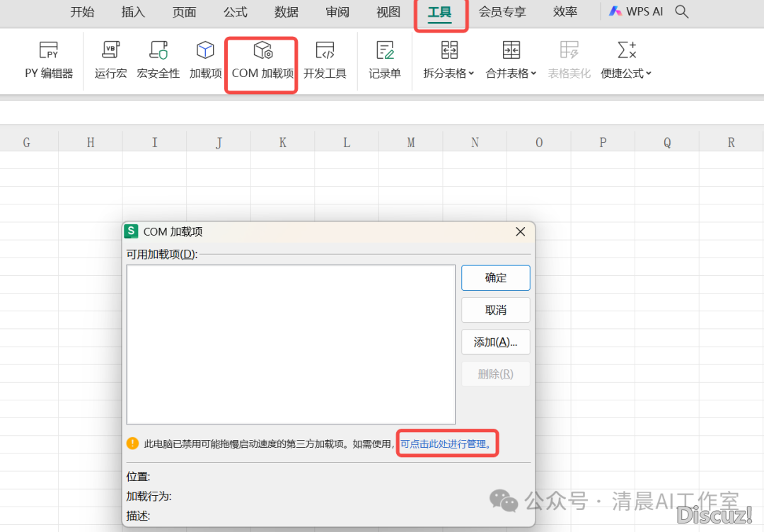Expand the 便捷公式 dropdown

tap(626, 73)
